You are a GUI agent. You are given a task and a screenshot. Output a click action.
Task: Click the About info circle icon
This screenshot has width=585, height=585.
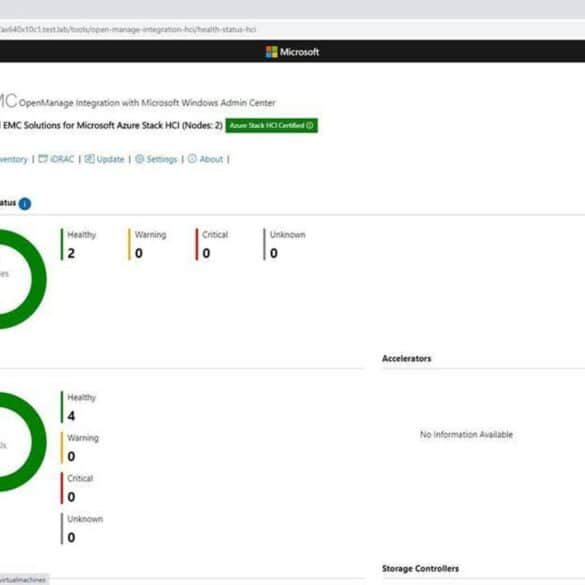pos(192,159)
